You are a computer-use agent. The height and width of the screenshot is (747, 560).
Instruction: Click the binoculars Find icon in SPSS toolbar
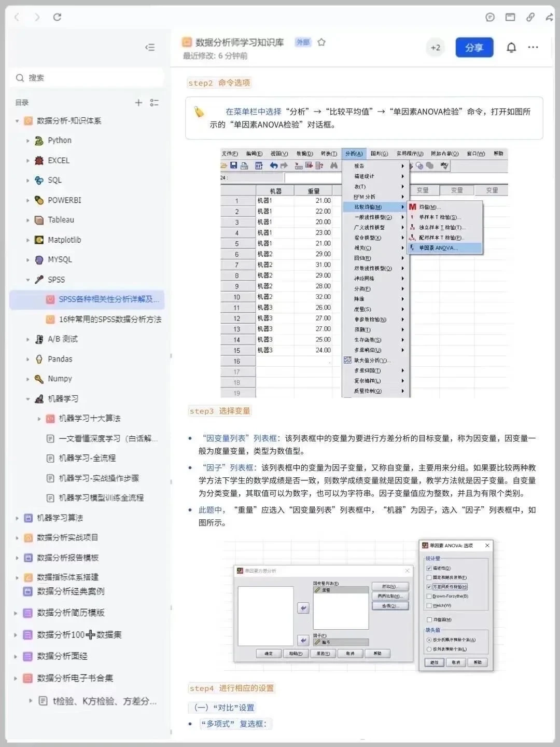pyautogui.click(x=334, y=165)
